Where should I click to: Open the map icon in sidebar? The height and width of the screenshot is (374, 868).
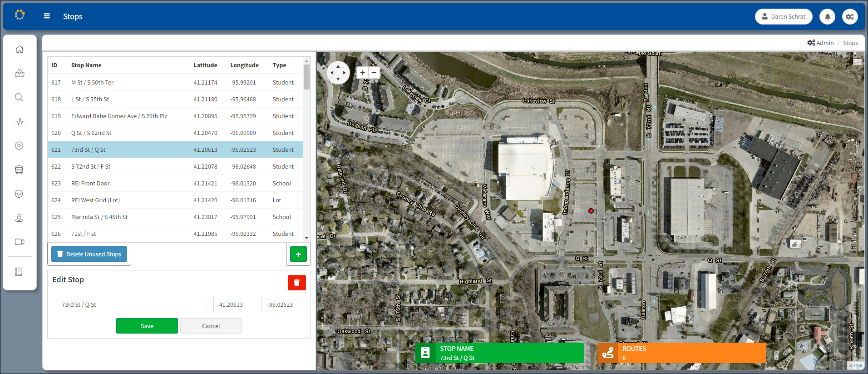[x=19, y=73]
